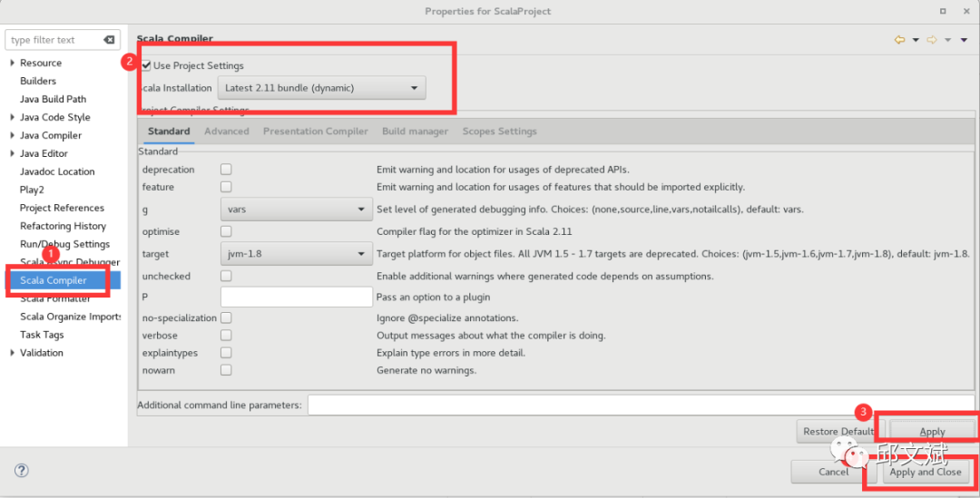
Task: Expand the Java Code Style node
Action: coord(12,117)
